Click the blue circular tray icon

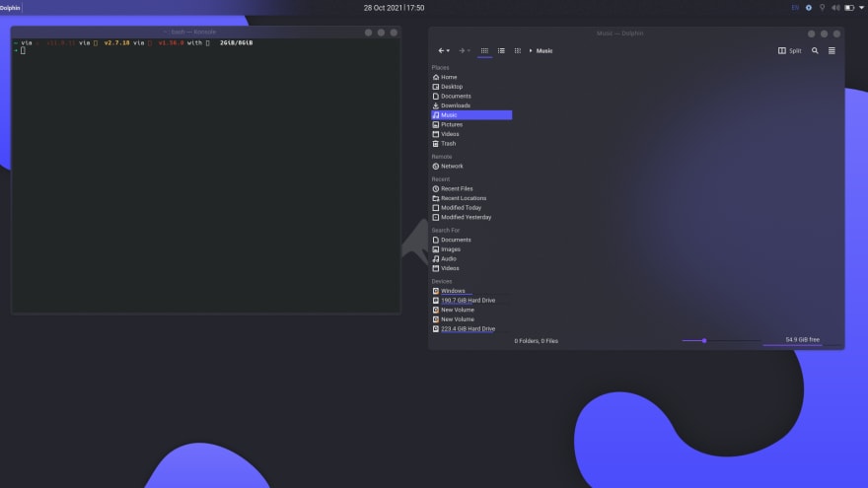tap(809, 8)
